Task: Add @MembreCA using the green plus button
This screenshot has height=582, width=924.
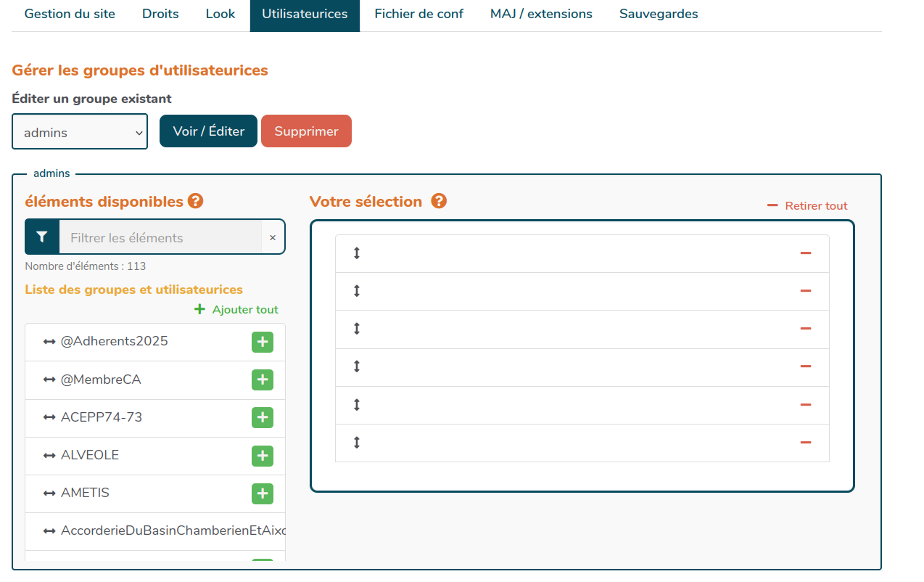Action: tap(263, 380)
